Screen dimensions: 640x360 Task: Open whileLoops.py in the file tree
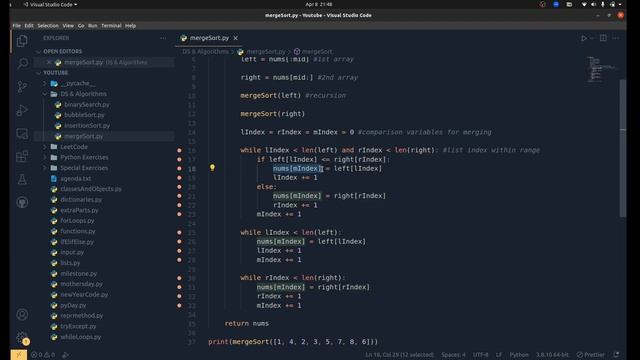(80, 337)
